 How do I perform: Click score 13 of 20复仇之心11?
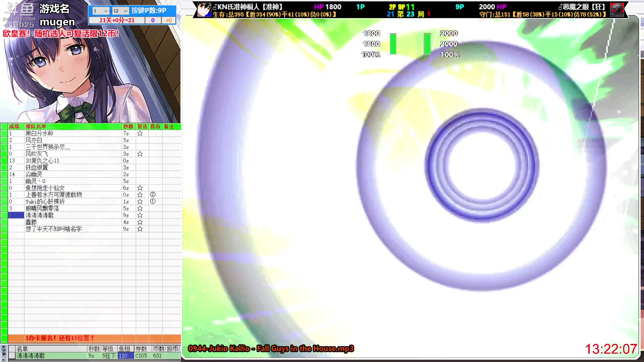point(12,161)
